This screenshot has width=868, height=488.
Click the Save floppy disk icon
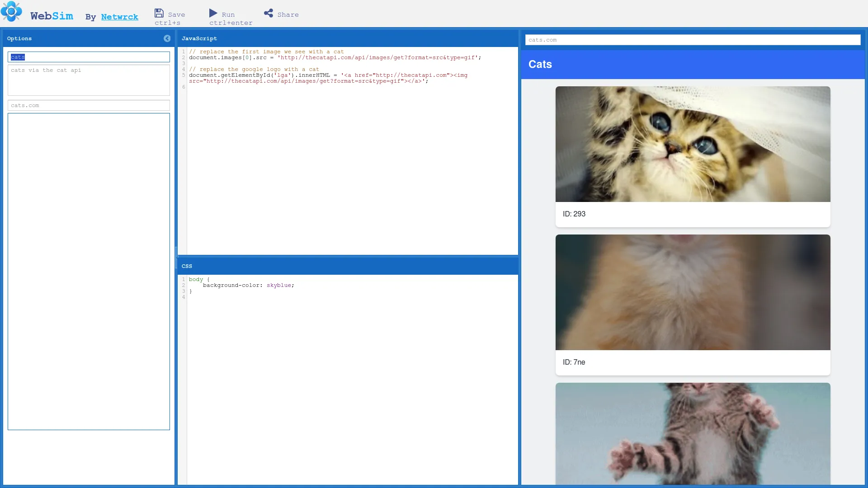pos(159,13)
